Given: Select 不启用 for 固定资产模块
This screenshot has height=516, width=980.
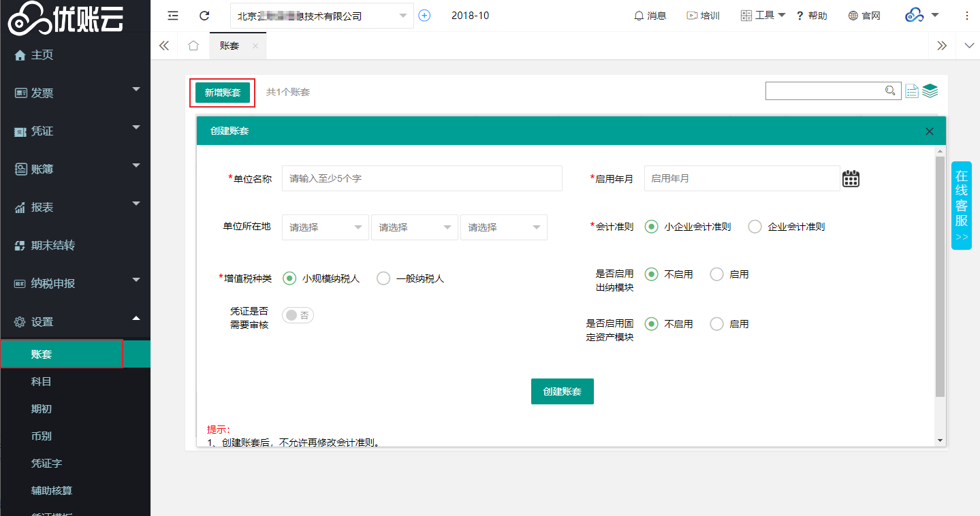Looking at the screenshot, I should coord(669,324).
